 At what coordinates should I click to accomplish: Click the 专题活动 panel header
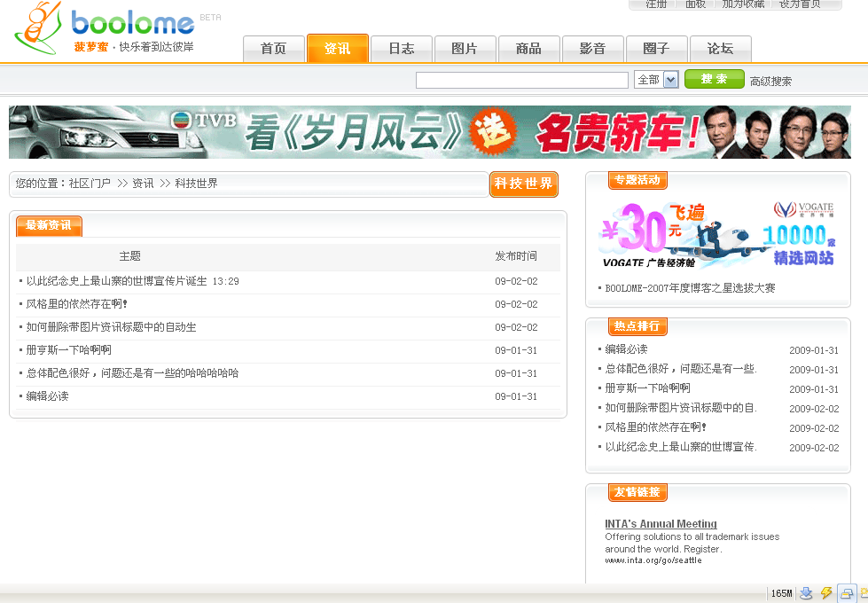pyautogui.click(x=637, y=180)
